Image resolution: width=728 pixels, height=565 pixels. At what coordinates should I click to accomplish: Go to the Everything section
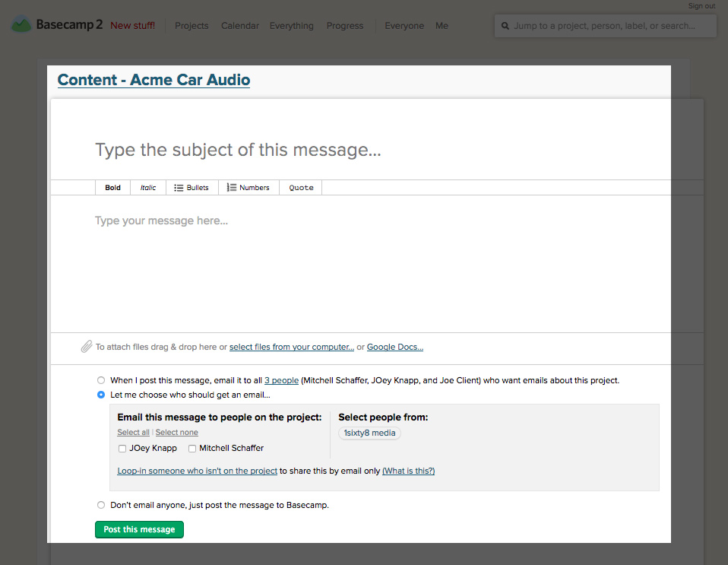point(292,26)
